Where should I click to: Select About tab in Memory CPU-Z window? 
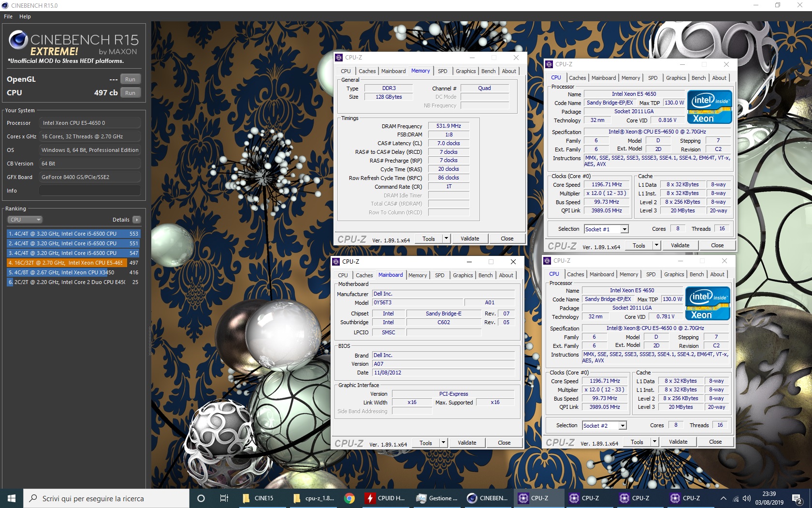tap(509, 71)
